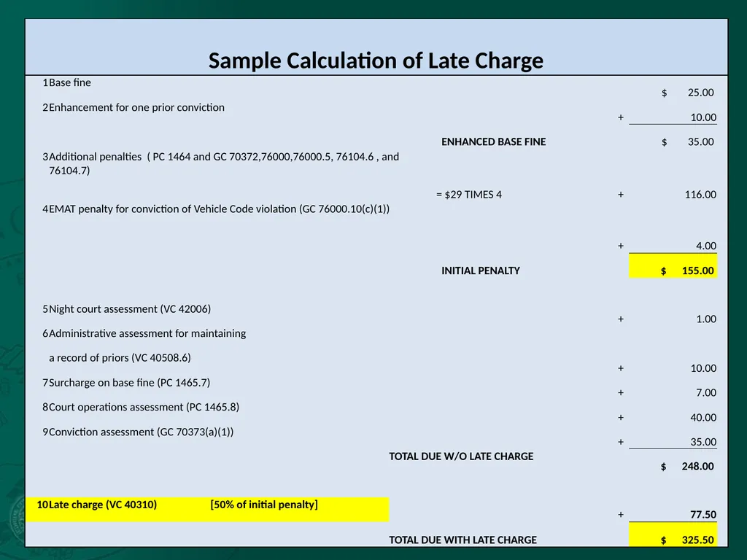Screen dimensions: 747x560
Task: Select the surcharge amount 7.00
Action: (706, 392)
